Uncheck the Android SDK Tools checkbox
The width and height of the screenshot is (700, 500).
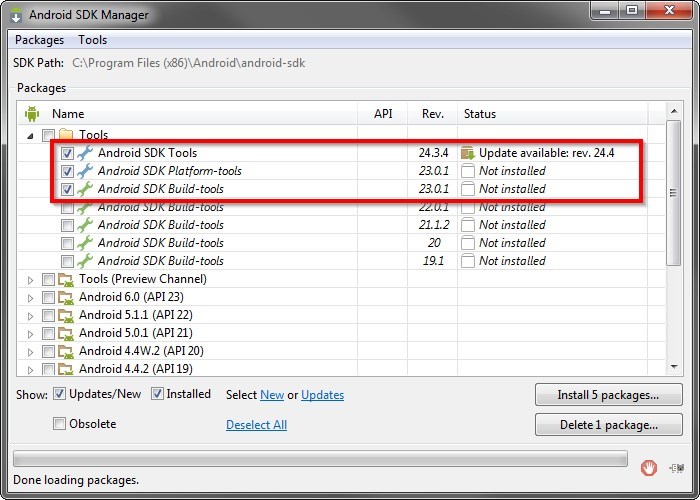[x=67, y=153]
